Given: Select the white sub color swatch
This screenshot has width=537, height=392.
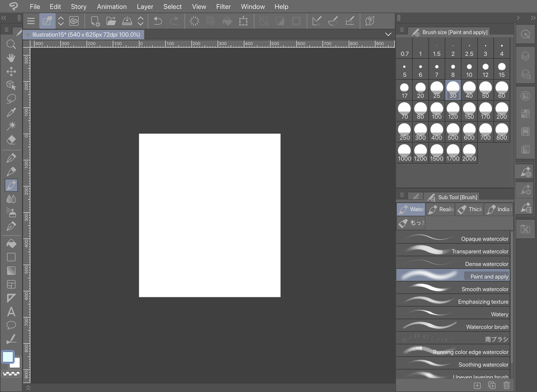Looking at the screenshot, I should coord(16,364).
